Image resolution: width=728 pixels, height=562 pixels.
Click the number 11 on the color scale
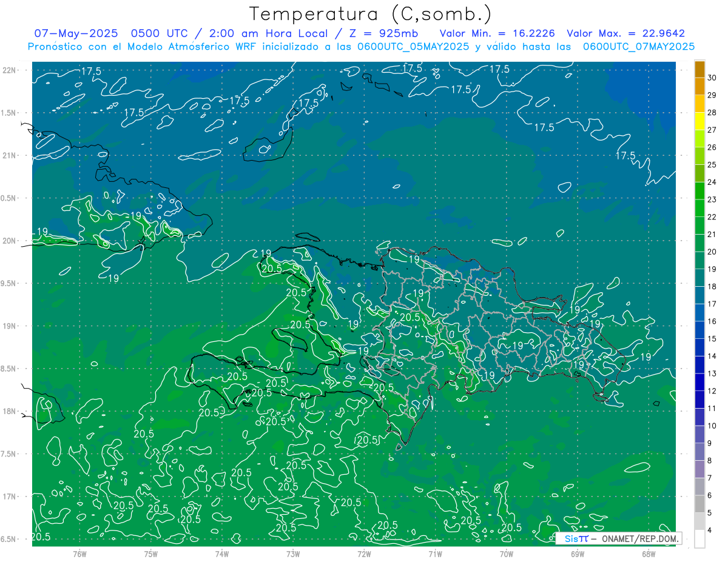[713, 408]
